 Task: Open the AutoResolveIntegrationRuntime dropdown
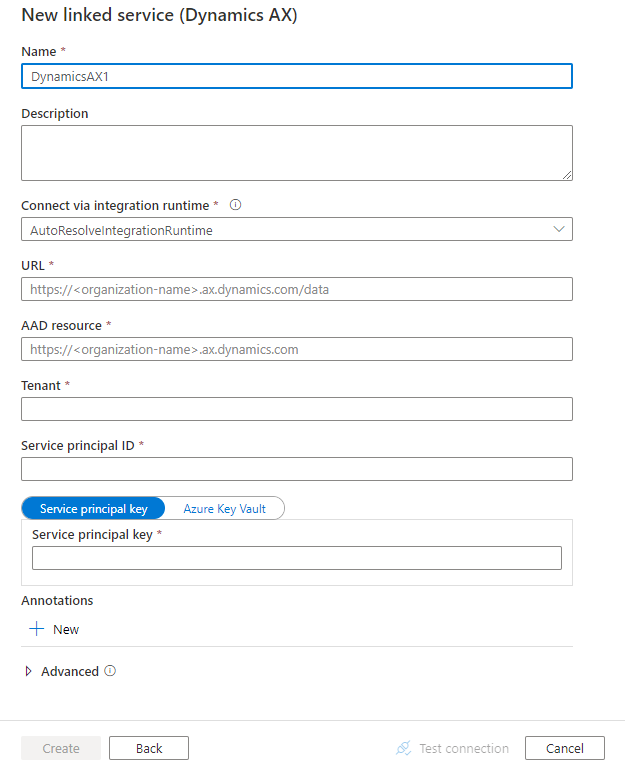(x=296, y=229)
